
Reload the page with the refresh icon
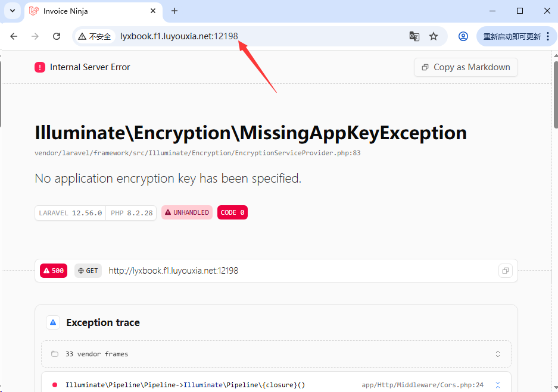coord(57,36)
